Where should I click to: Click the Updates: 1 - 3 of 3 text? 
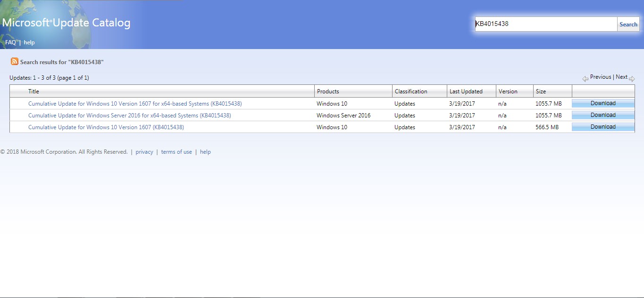(x=49, y=78)
